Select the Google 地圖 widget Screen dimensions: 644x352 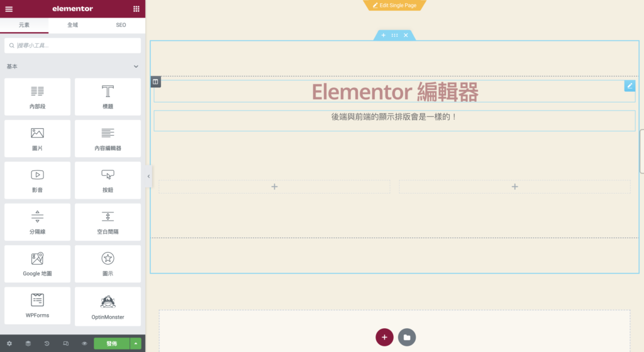click(37, 264)
